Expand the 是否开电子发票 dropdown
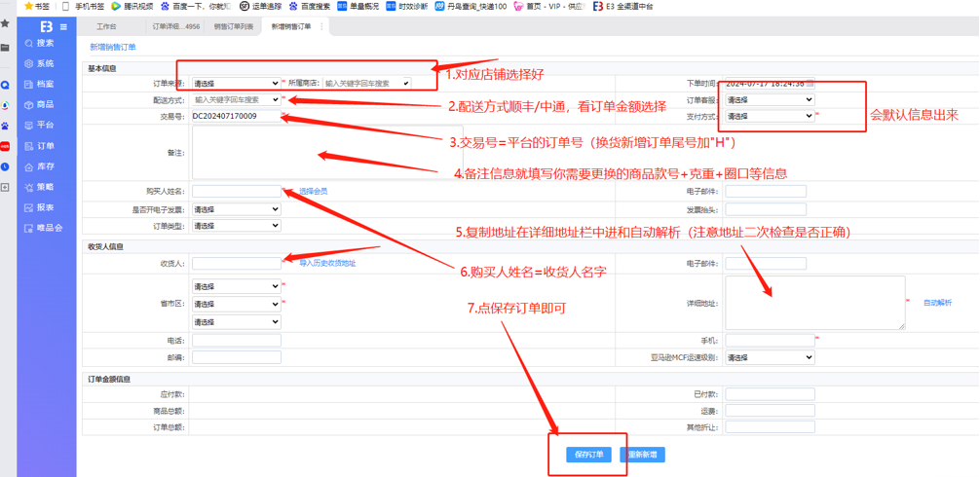 236,209
